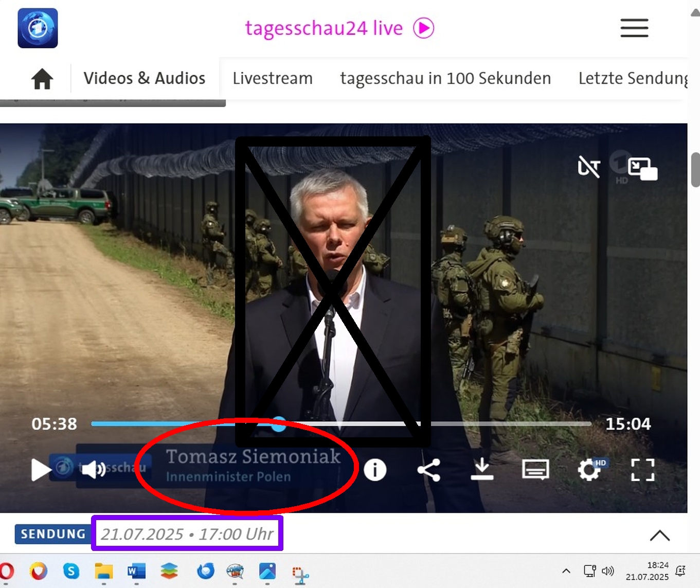Click the video progress bar handle

point(278,424)
